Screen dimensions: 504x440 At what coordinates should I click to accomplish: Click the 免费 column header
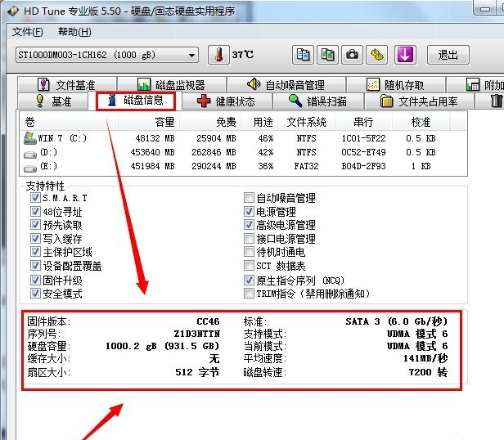pyautogui.click(x=210, y=122)
